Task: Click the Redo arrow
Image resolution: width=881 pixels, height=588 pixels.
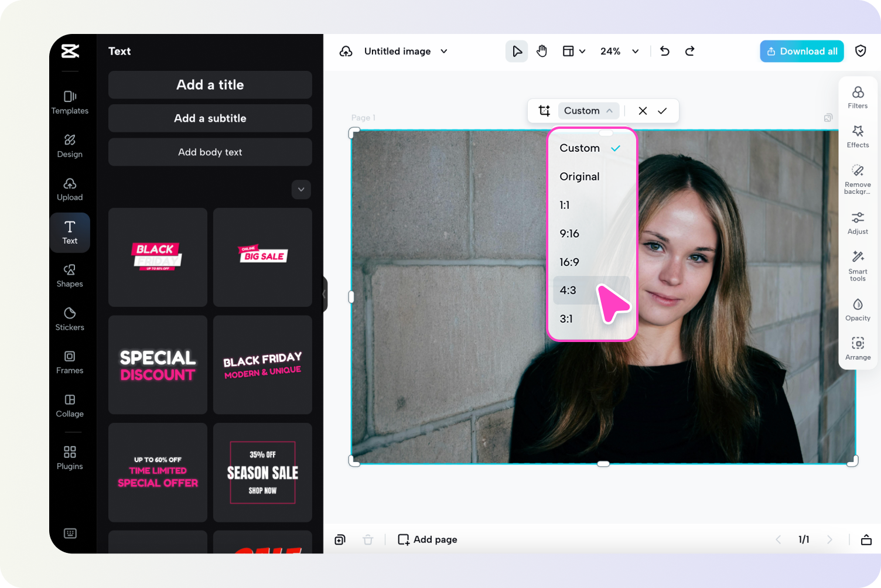Action: click(690, 52)
